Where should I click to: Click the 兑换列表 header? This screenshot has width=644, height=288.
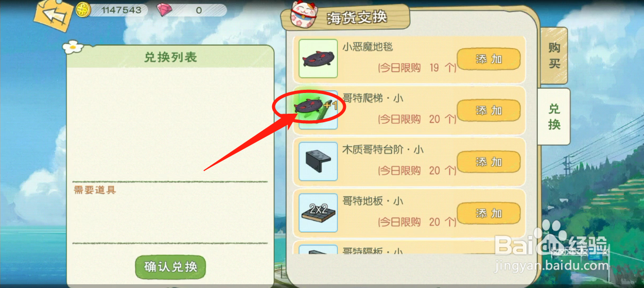tap(170, 57)
